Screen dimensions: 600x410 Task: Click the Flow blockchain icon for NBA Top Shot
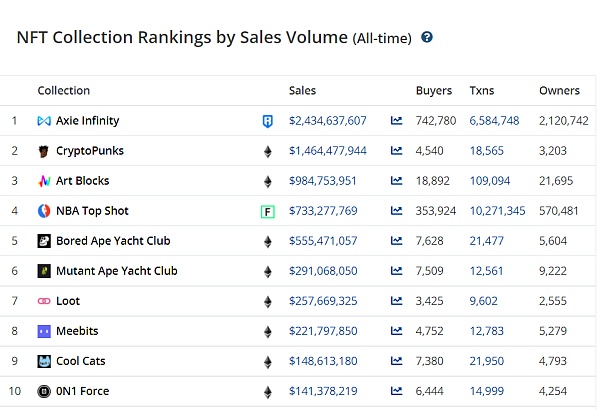pyautogui.click(x=267, y=211)
